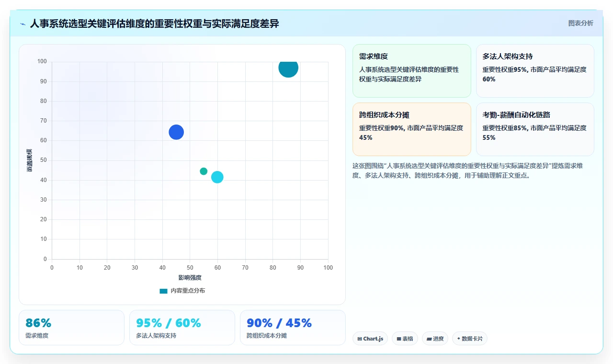Open the 考勤-薪酬自动化链路 info card
Screen dimensions: 613x364
pos(535,129)
